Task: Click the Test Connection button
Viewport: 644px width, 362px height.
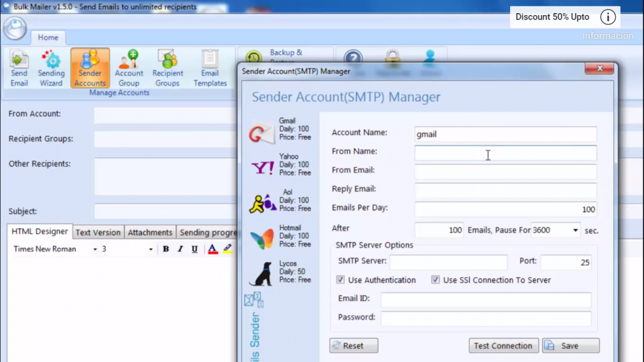Action: pos(503,346)
